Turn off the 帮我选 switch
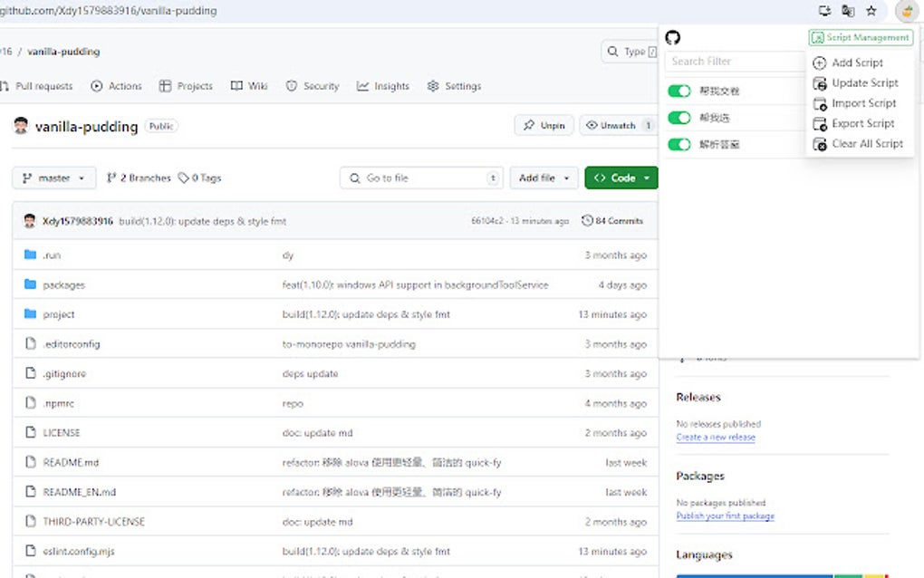Viewport: 924px width, 578px height. (x=679, y=118)
